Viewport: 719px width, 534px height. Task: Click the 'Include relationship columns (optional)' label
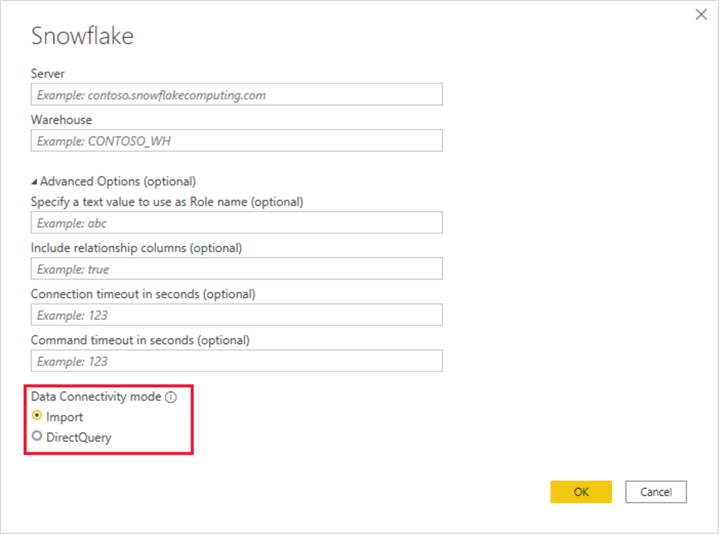(x=136, y=248)
